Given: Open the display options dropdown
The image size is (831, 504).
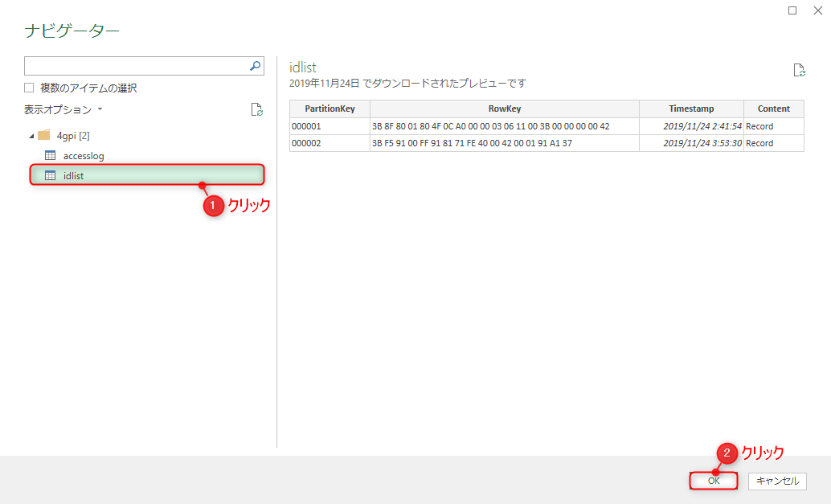Looking at the screenshot, I should (63, 109).
